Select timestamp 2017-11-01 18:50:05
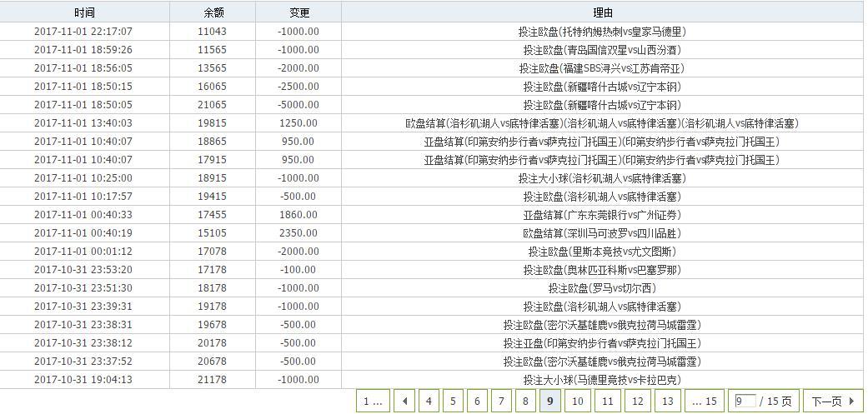This screenshot has height=414, width=868. [x=83, y=104]
